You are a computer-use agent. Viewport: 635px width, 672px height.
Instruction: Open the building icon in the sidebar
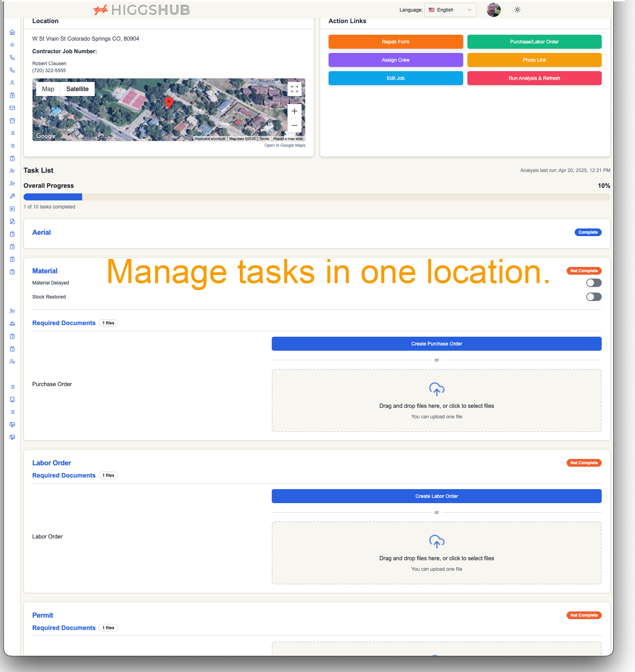coord(12,399)
